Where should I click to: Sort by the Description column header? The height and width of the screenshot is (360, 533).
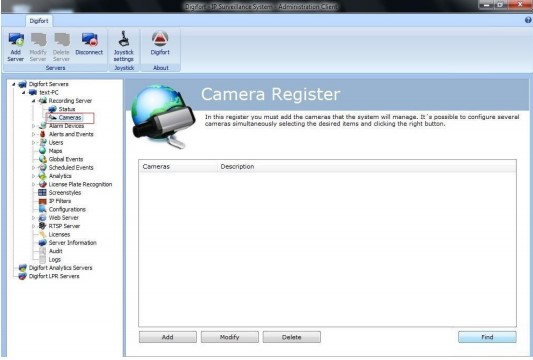coord(367,167)
